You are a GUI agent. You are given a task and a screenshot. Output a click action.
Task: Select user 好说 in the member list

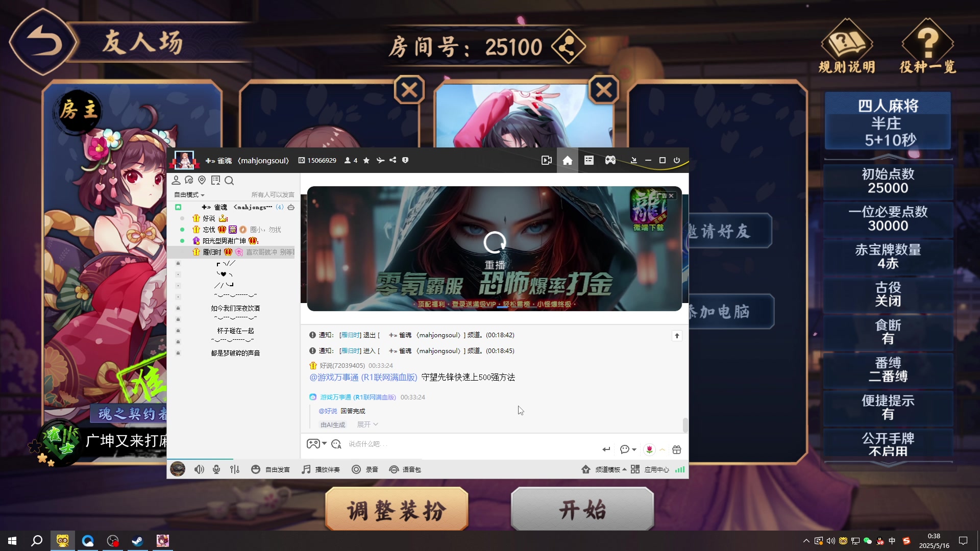click(x=209, y=218)
